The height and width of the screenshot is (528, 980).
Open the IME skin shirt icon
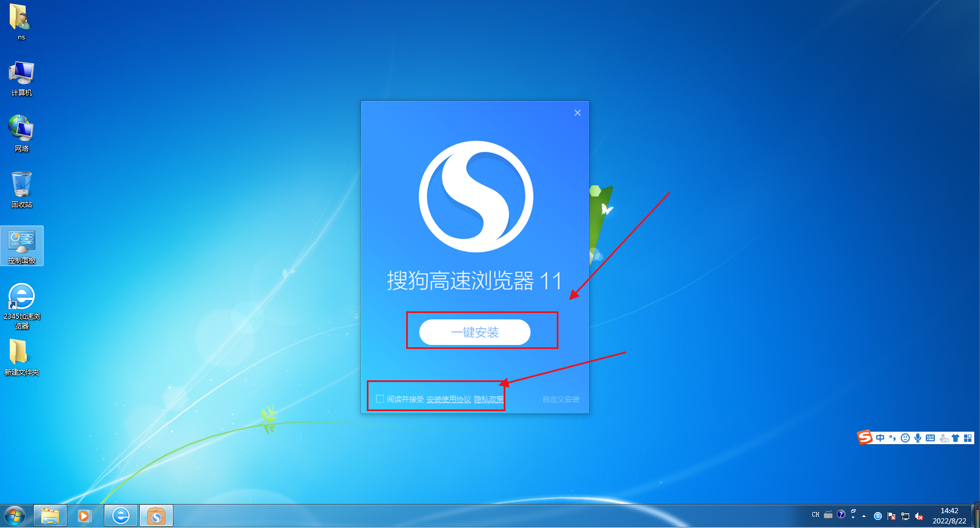point(955,438)
